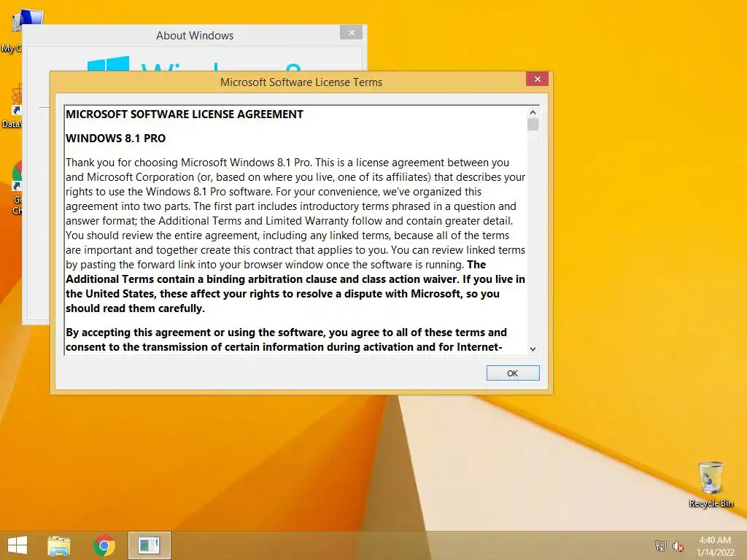Open the clock showing 4:40 AM
747x560 pixels.
click(715, 546)
